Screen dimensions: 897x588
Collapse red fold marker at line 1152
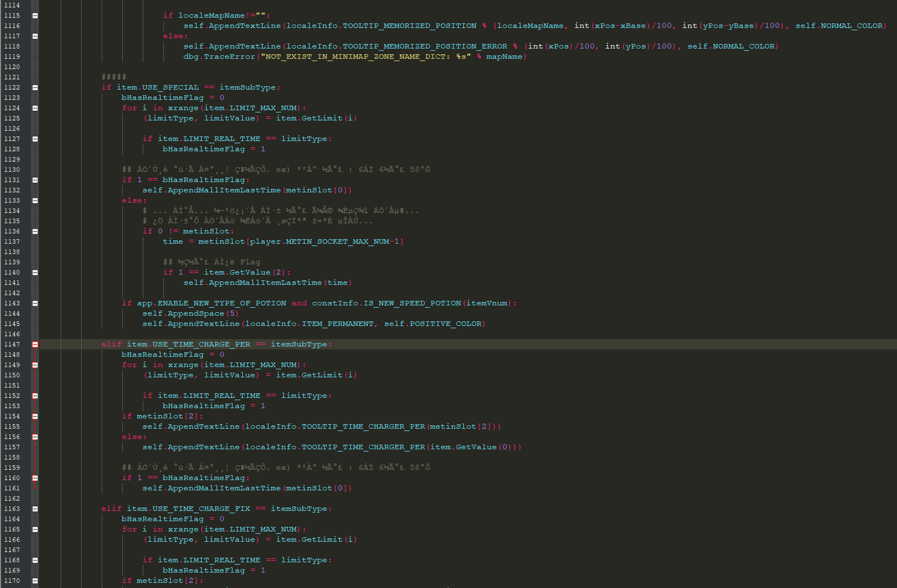pyautogui.click(x=35, y=396)
